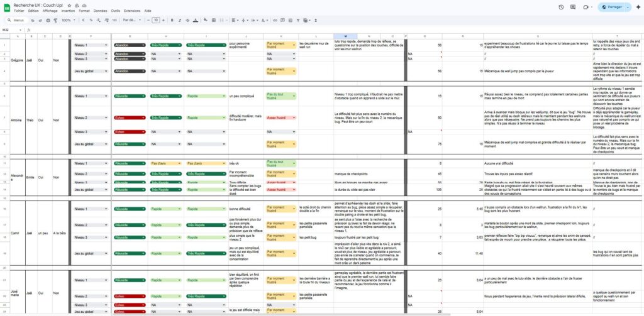This screenshot has width=644, height=316.
Task: Open the Gemini sparkle icon
Action: pyautogui.click(x=638, y=7)
